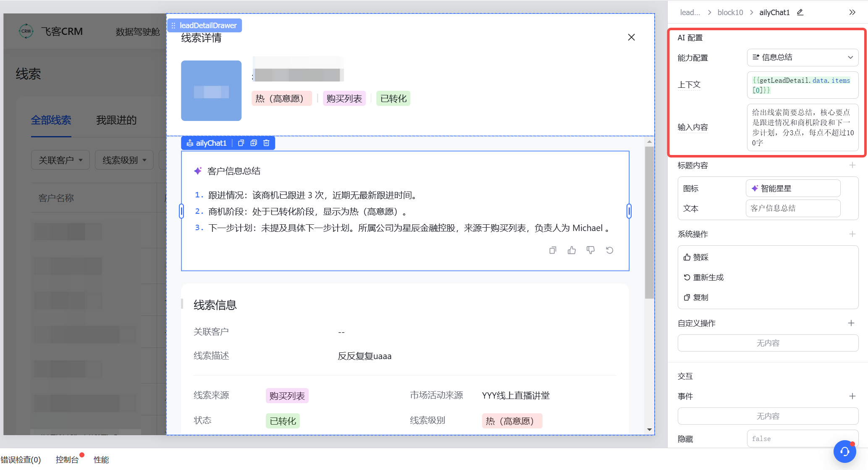868x470 pixels.
Task: Delete ailyChat1 via trash icon
Action: [266, 143]
